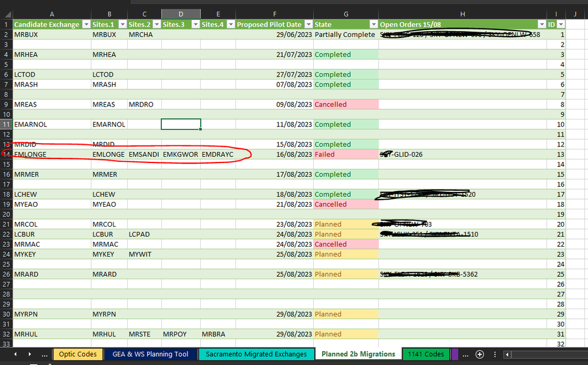Open the Sites.4 filter dropdown
The height and width of the screenshot is (365, 588).
click(231, 24)
